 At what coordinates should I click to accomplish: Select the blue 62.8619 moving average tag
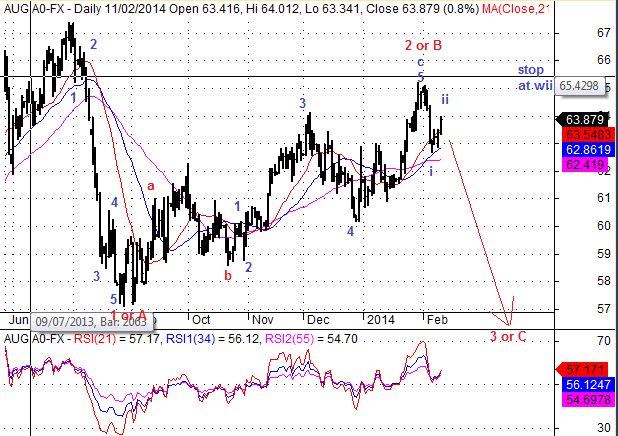(581, 146)
